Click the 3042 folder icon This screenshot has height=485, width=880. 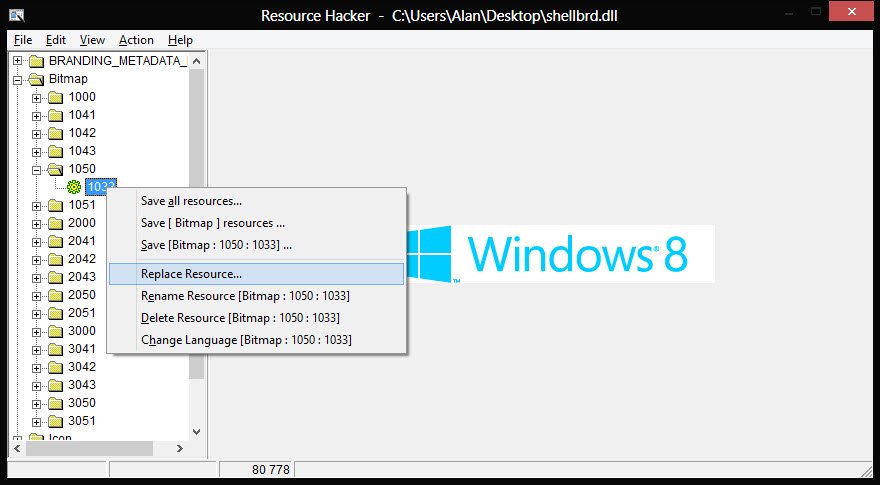click(x=55, y=367)
